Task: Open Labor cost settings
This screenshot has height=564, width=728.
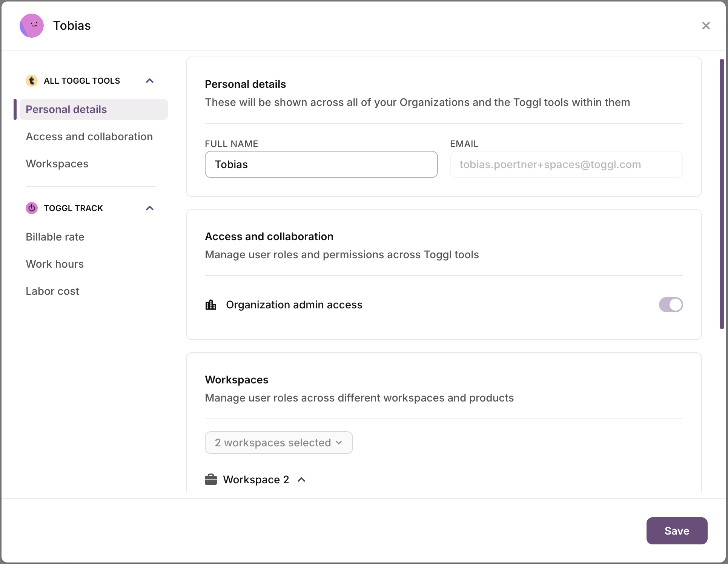Action: 52,291
